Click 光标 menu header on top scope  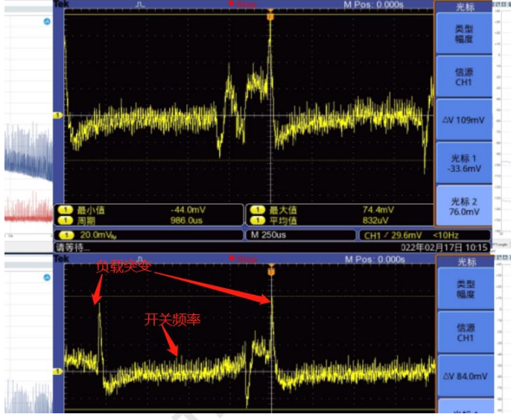[x=465, y=7]
